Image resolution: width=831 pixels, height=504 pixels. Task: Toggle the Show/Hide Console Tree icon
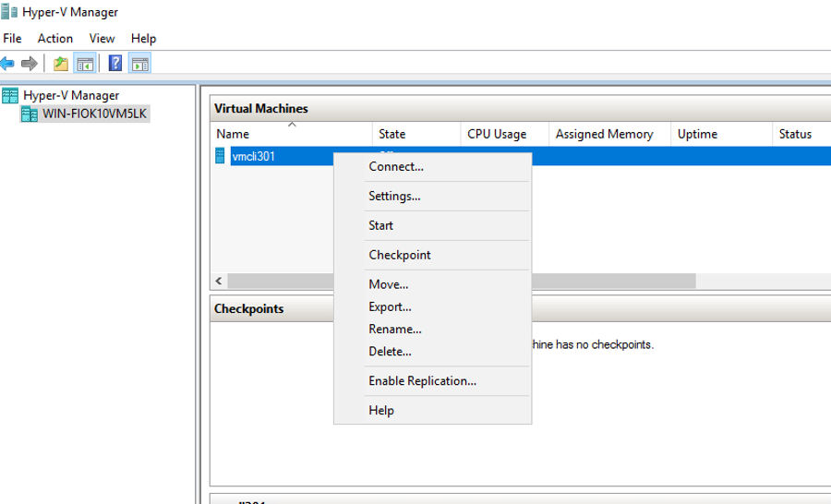pyautogui.click(x=85, y=64)
